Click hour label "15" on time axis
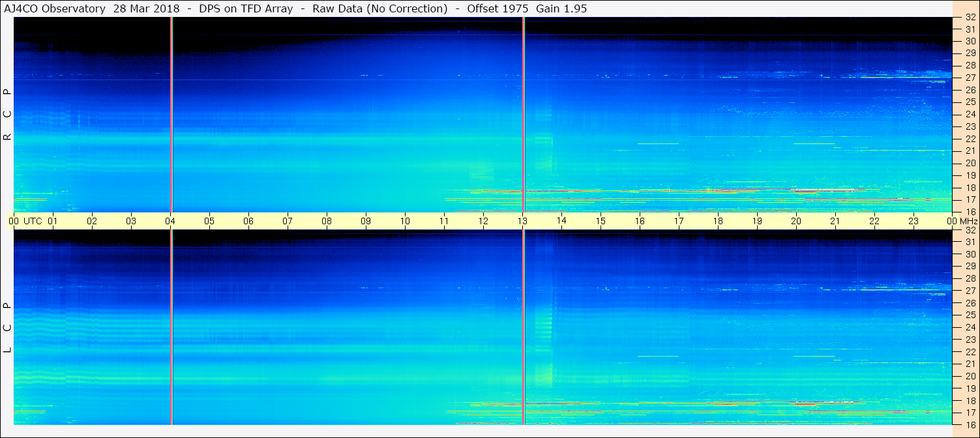This screenshot has width=980, height=438. pyautogui.click(x=601, y=221)
